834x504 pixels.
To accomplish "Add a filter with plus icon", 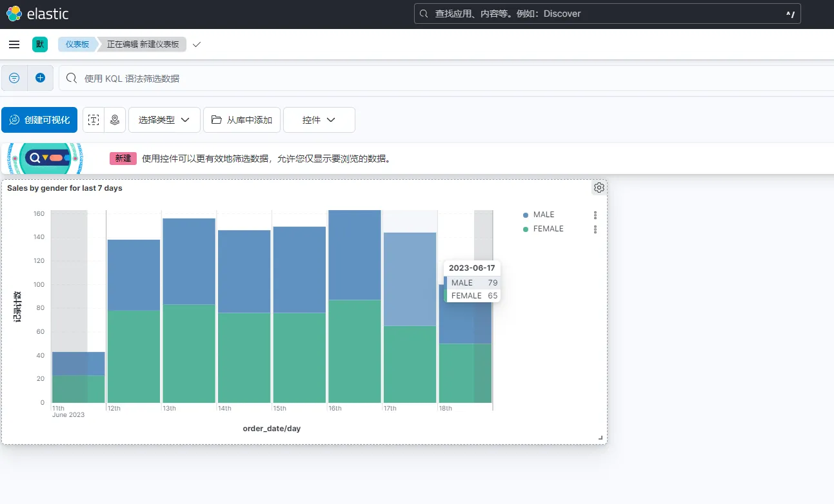I will [x=40, y=78].
